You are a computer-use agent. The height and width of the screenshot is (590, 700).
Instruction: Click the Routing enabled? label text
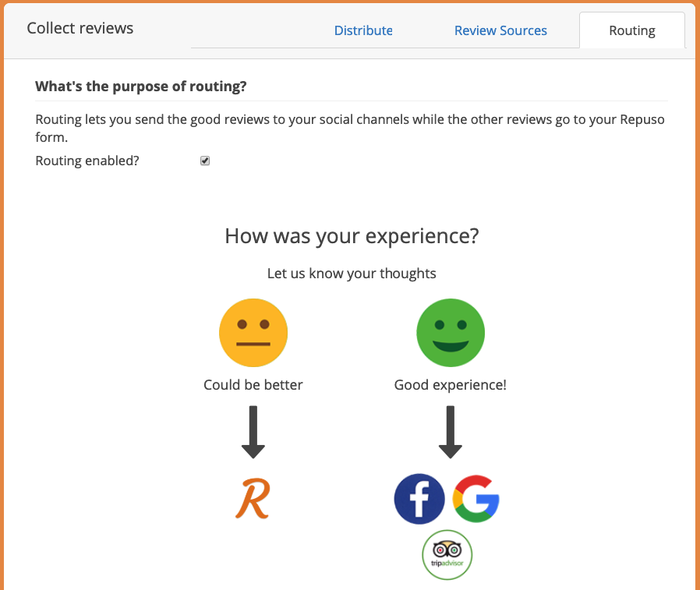87,161
